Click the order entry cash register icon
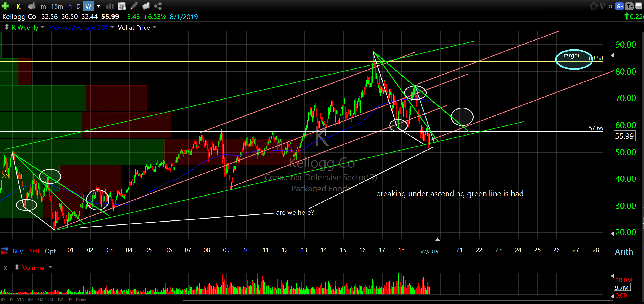644x304 pixels. click(x=32, y=6)
